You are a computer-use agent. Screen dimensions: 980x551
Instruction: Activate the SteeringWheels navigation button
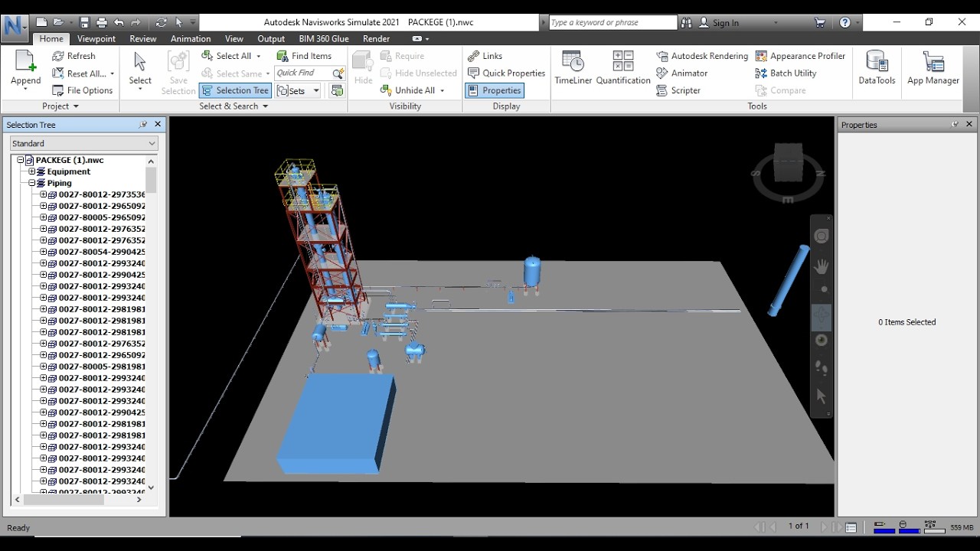point(822,236)
